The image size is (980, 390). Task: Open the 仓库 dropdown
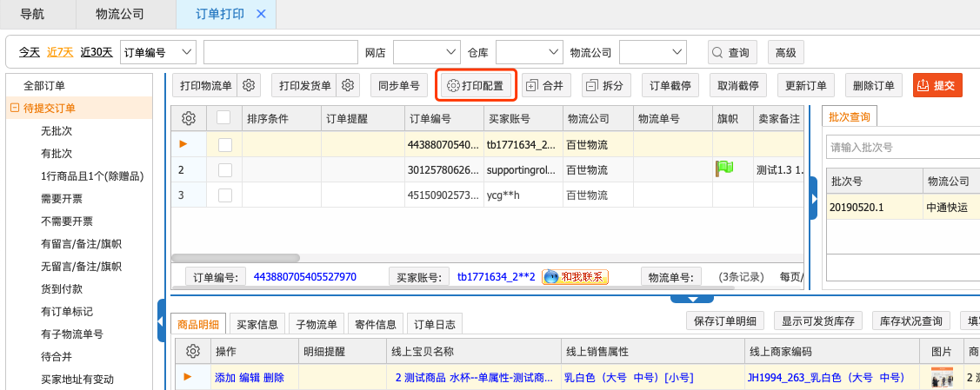click(530, 52)
